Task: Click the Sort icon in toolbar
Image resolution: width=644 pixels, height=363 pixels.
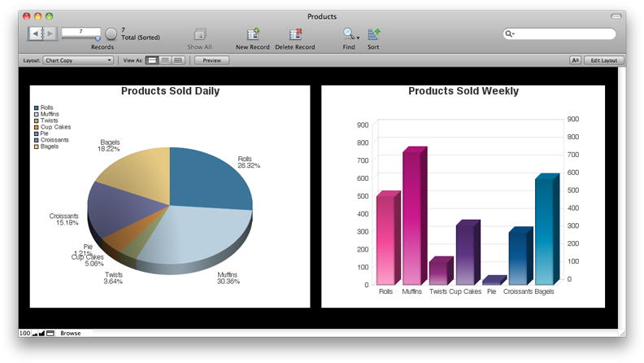Action: (373, 34)
